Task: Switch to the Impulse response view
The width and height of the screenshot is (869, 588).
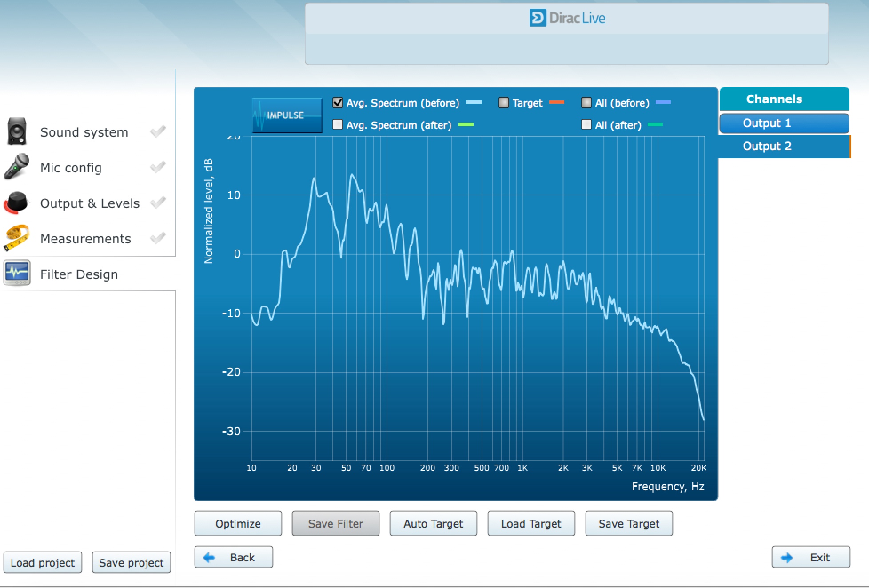Action: click(x=287, y=115)
